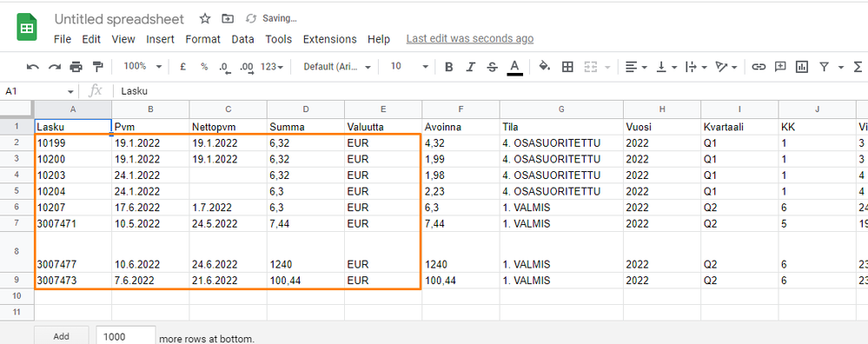Open the View menu

(123, 39)
